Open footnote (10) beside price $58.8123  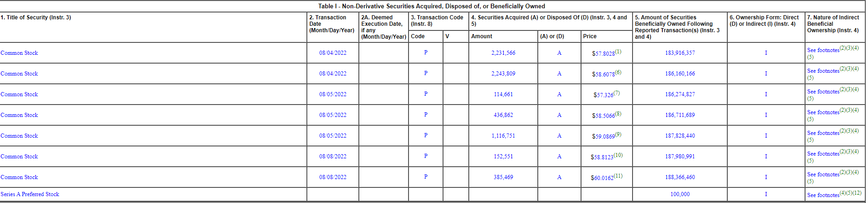[x=618, y=155]
